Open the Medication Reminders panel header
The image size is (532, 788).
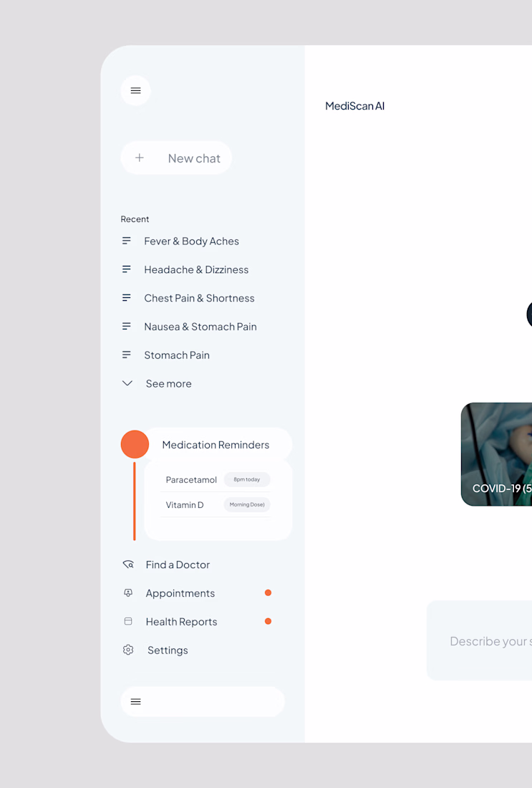[216, 444]
